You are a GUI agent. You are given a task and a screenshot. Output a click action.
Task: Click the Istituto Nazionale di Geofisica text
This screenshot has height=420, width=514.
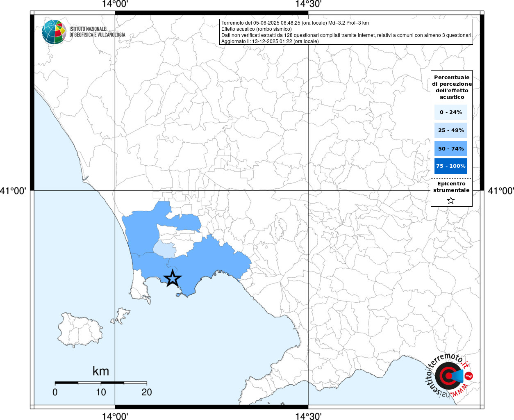coord(97,32)
